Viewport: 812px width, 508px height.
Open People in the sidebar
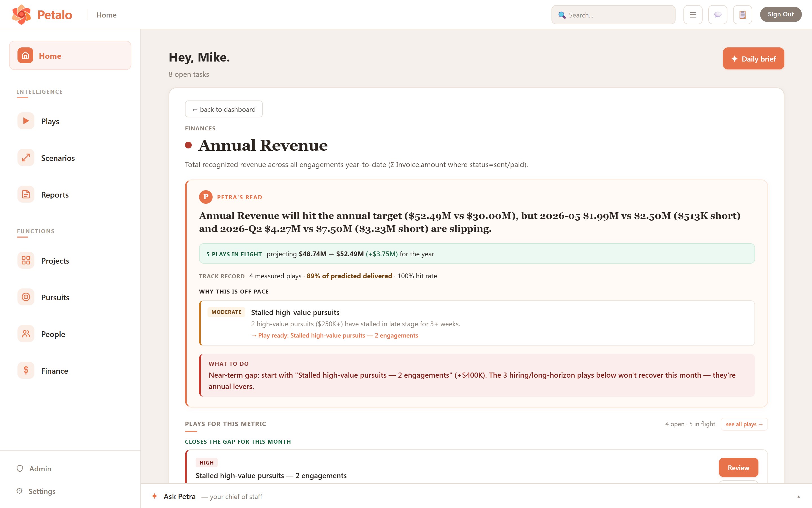[x=70, y=334]
